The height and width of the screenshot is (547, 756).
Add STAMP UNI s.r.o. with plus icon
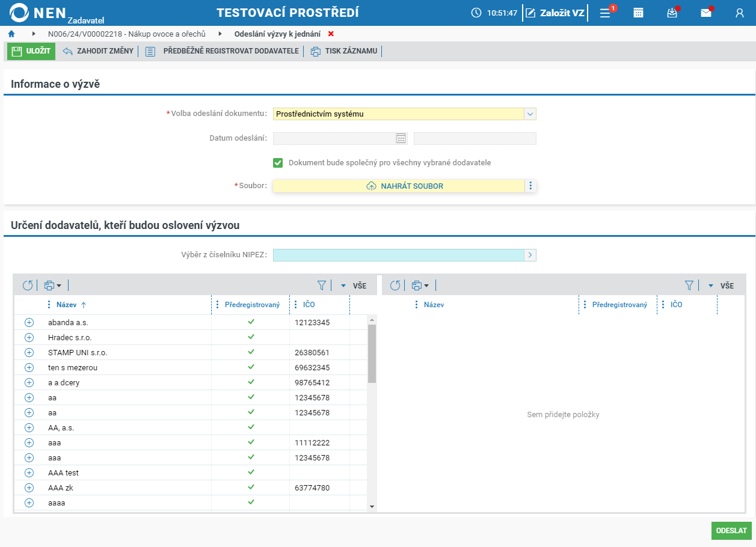[29, 352]
